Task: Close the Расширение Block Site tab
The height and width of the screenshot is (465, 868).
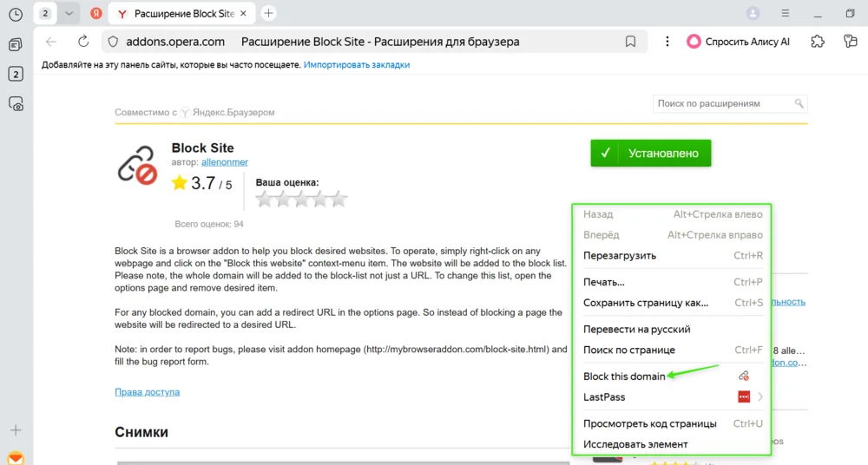Action: point(243,13)
